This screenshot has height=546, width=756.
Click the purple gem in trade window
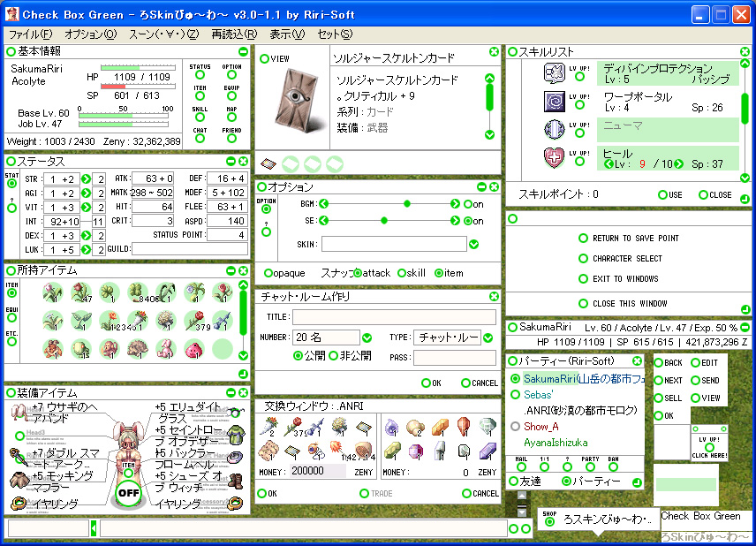[x=416, y=451]
